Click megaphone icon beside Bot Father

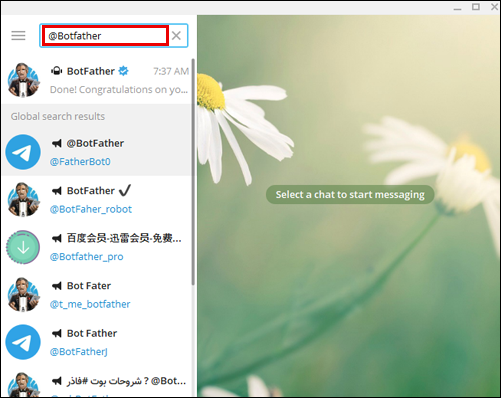[57, 333]
